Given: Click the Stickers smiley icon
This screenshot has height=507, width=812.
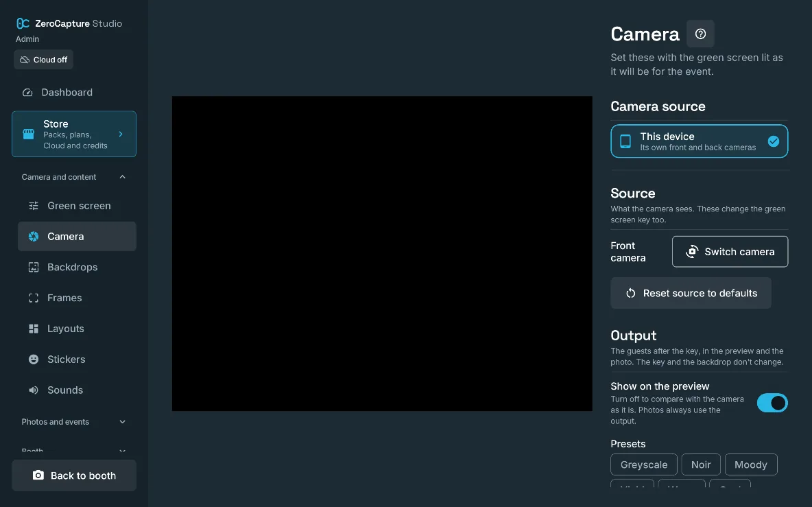Looking at the screenshot, I should [x=34, y=359].
